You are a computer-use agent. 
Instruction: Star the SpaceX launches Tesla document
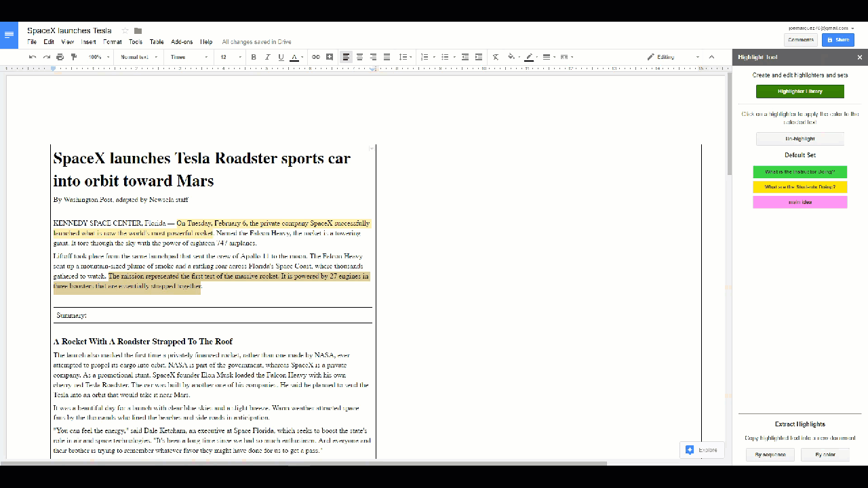pyautogui.click(x=125, y=30)
